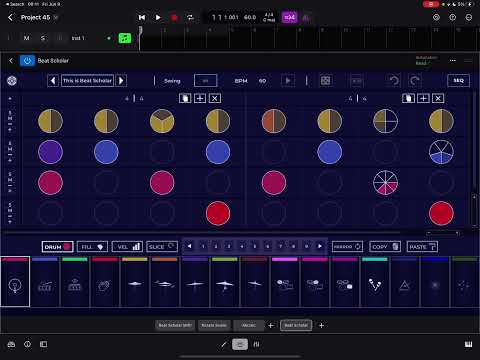This screenshot has width=480, height=360.
Task: Start playback with the top transport Play button
Action: 158,17
